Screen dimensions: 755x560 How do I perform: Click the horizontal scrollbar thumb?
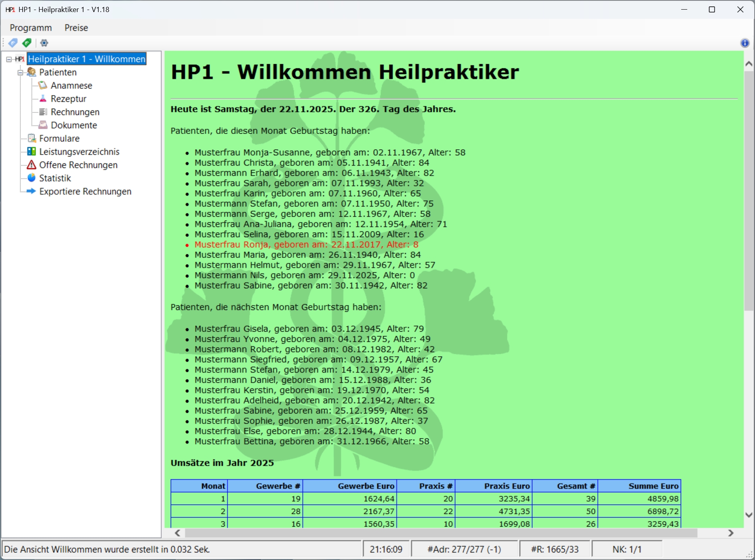pos(441,533)
